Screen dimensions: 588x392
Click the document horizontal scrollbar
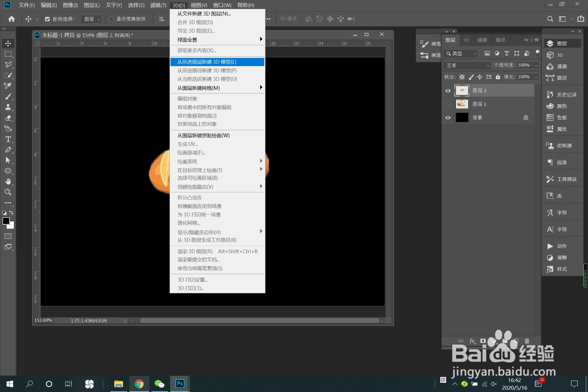(259, 321)
